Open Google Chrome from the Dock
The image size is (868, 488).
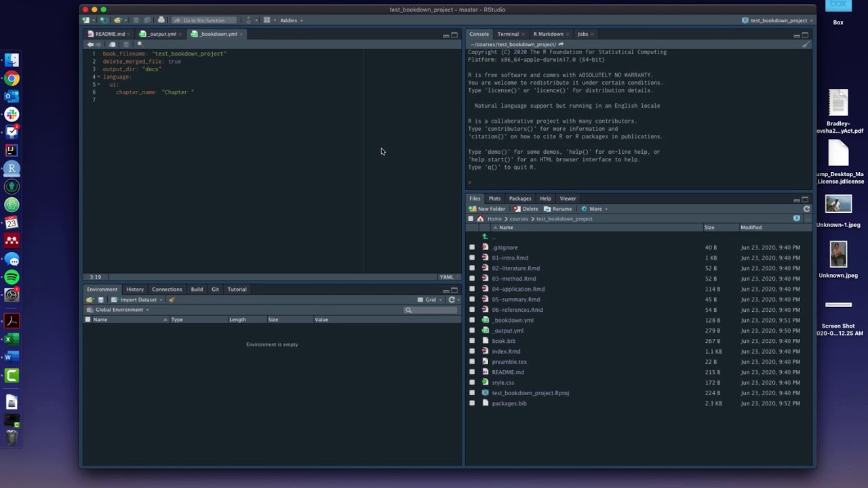tap(12, 79)
